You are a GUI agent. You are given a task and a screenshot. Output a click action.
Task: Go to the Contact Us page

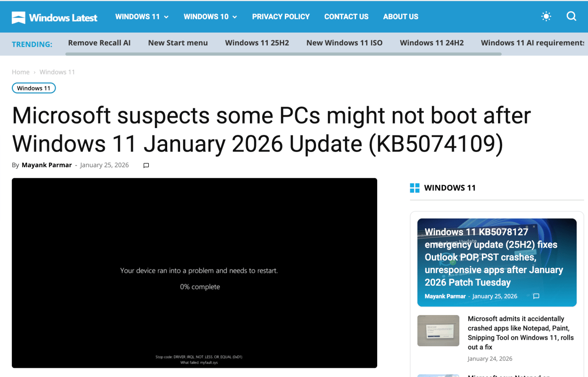click(346, 17)
